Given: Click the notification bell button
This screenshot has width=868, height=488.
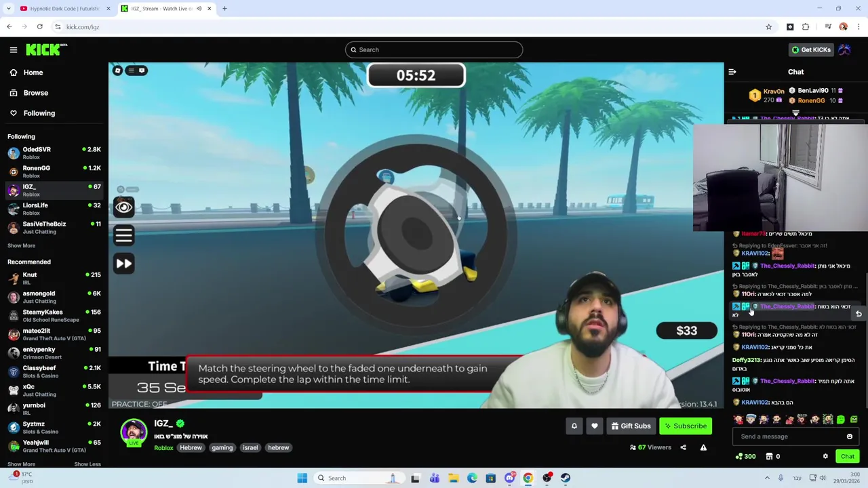Looking at the screenshot, I should point(574,426).
